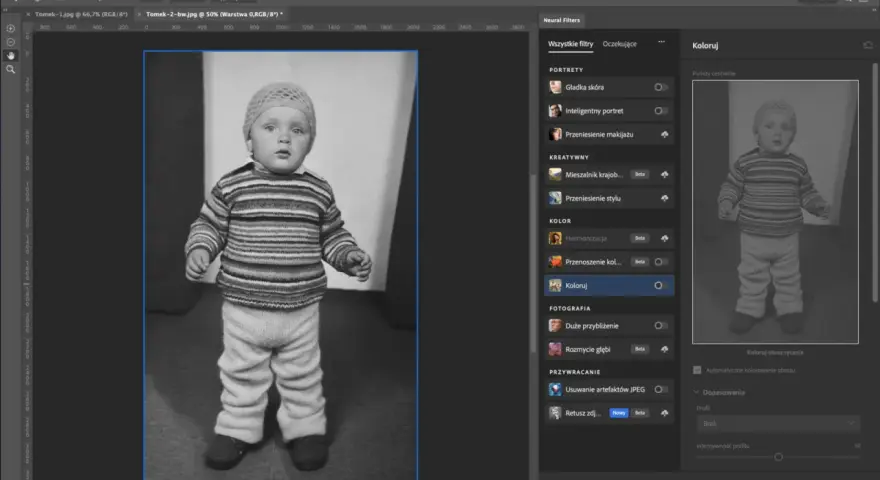This screenshot has width=880, height=480.
Task: Enable the Inteligentny portret filter toggle
Action: pyautogui.click(x=661, y=111)
